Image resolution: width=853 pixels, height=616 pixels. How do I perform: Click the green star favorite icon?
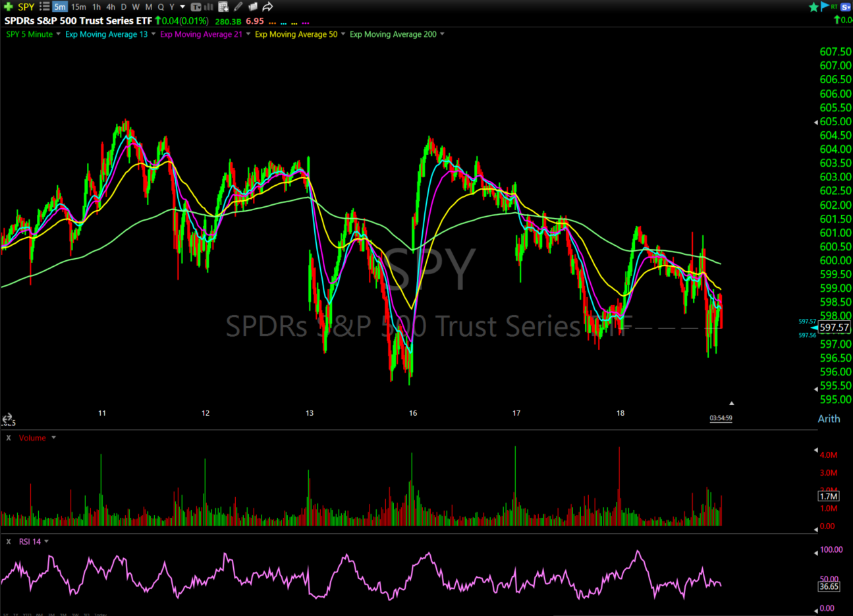[814, 7]
